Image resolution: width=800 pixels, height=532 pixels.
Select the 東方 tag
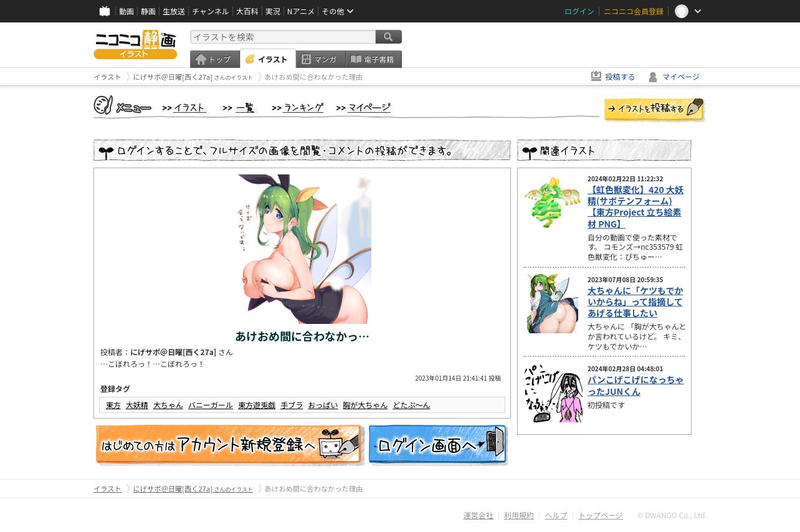point(113,405)
